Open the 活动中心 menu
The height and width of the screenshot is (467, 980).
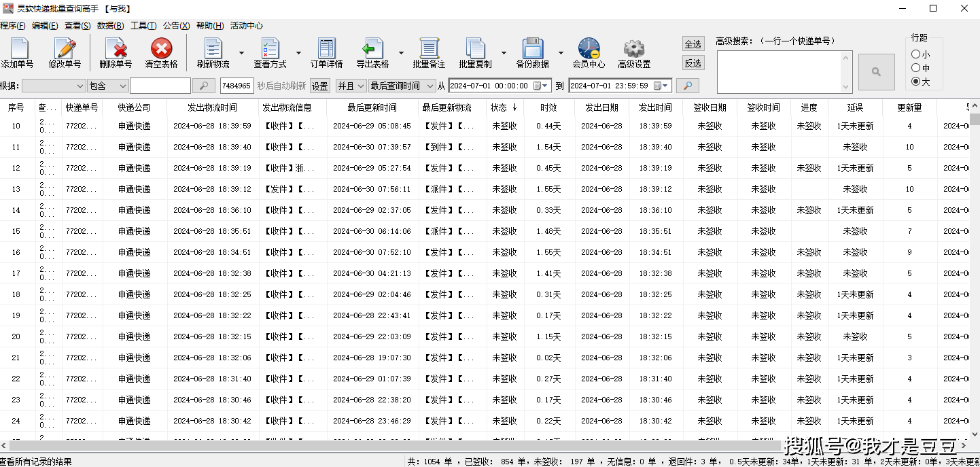[x=246, y=26]
